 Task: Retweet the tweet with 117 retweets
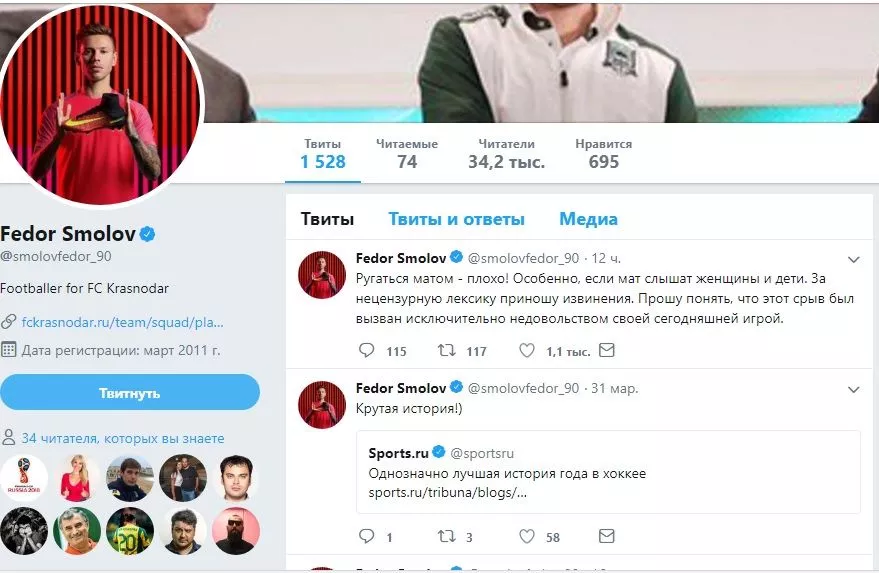tap(447, 351)
